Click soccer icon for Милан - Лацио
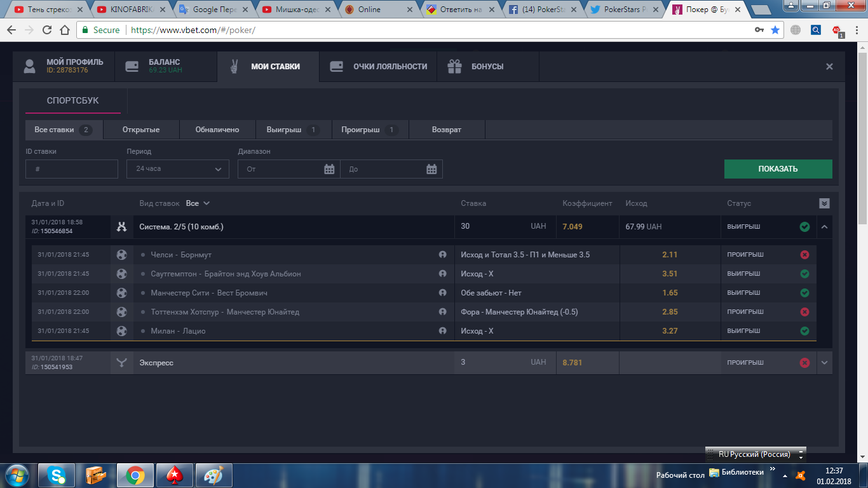The width and height of the screenshot is (868, 488). click(x=122, y=331)
